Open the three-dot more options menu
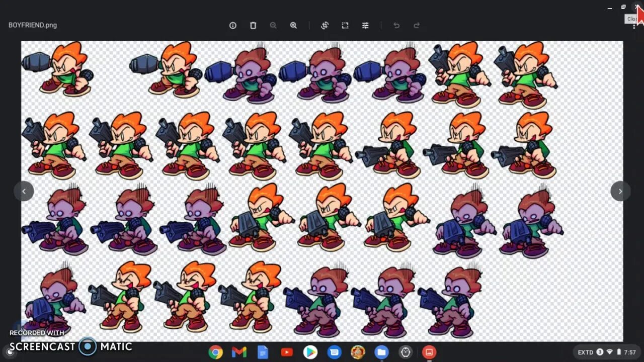The image size is (644, 362). tap(634, 26)
